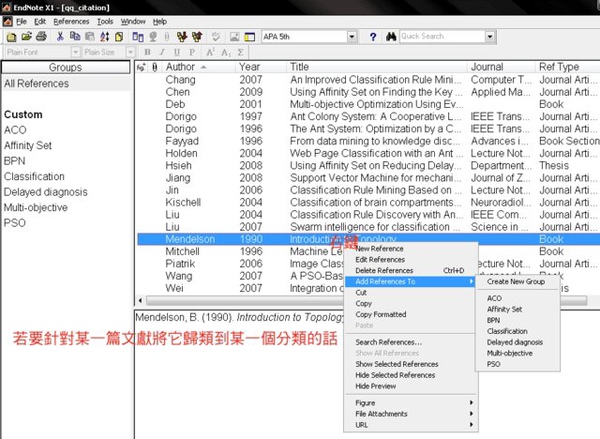600x439 pixels.
Task: Open the Edit menu
Action: pyautogui.click(x=40, y=21)
